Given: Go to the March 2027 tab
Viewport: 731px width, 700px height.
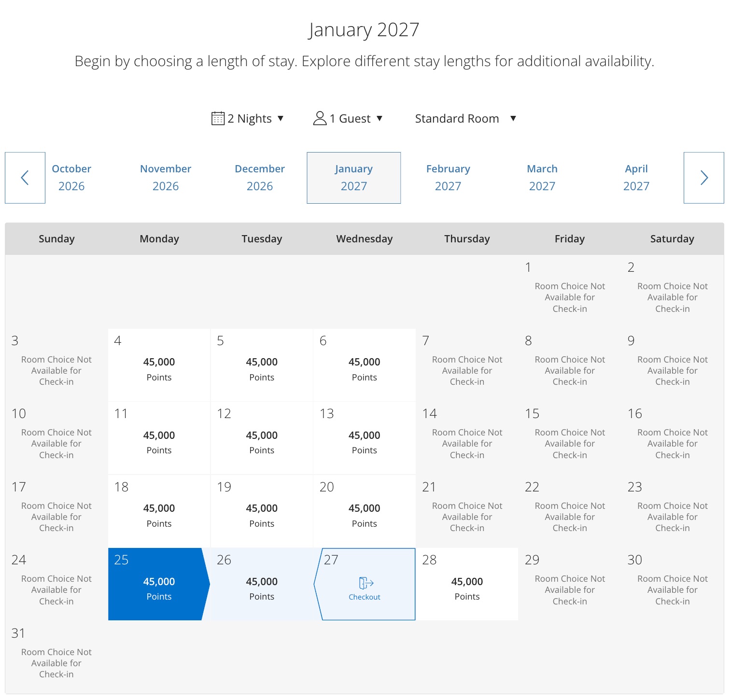Looking at the screenshot, I should (x=542, y=178).
